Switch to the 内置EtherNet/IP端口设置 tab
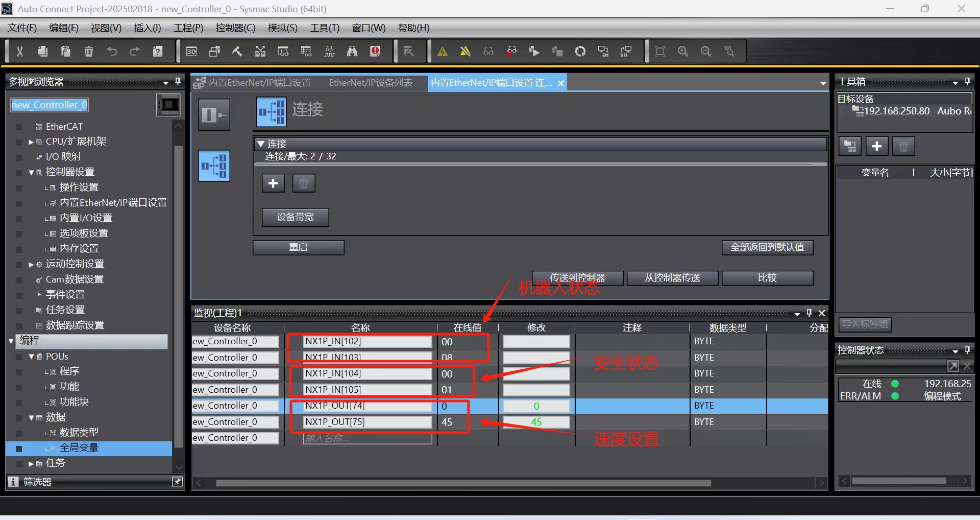This screenshot has height=520, width=980. [x=259, y=83]
